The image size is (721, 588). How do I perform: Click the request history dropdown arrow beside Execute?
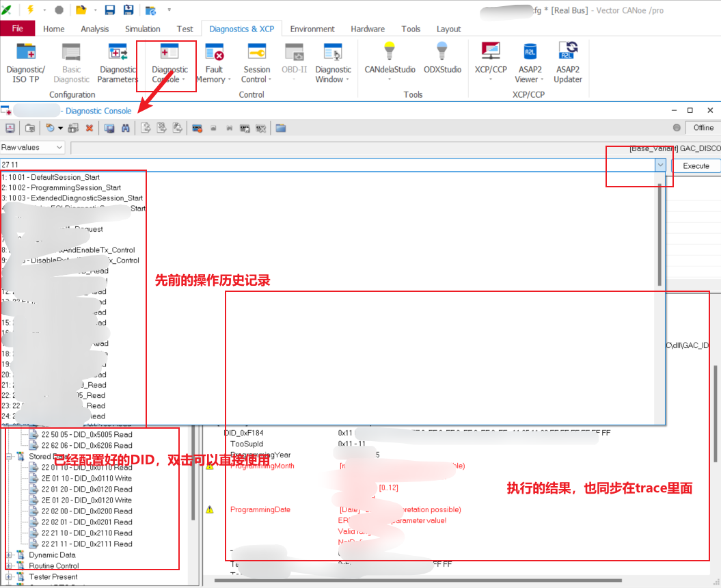click(660, 165)
